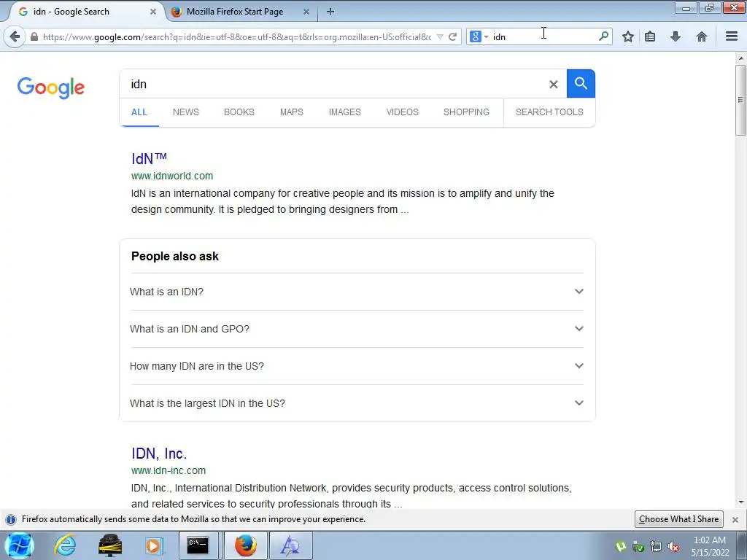This screenshot has width=747, height=560.
Task: Click the muted volume tray icon
Action: 673,547
